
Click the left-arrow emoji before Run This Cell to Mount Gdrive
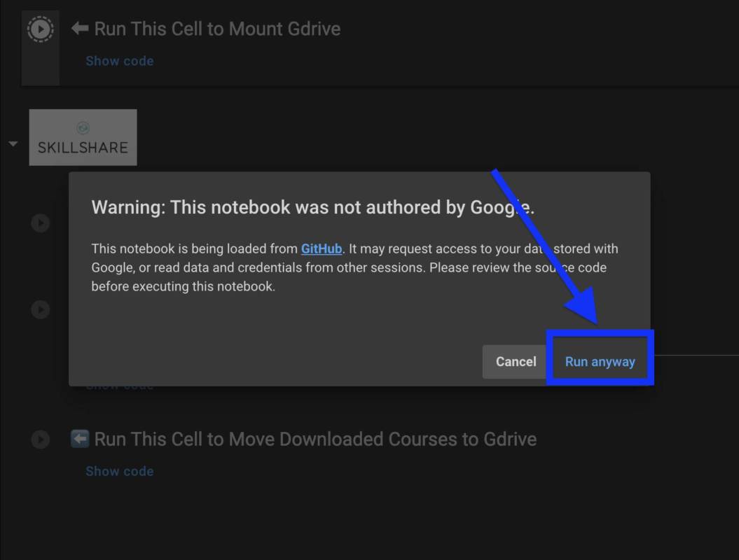click(80, 29)
